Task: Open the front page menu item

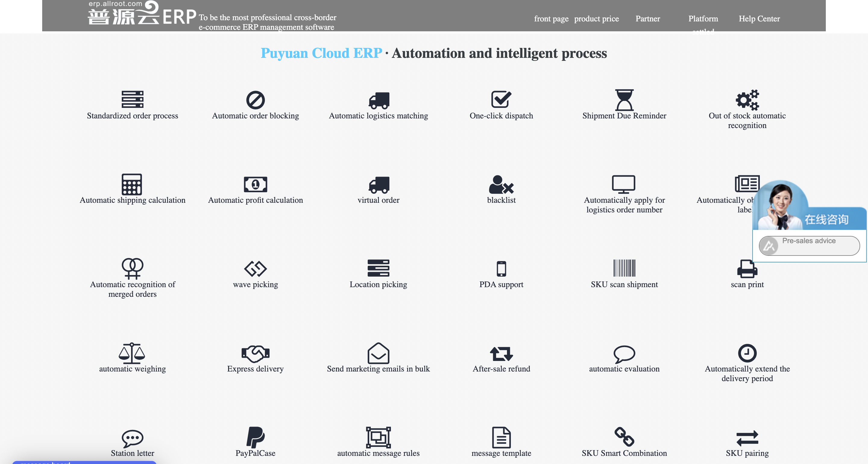Action: (x=551, y=18)
